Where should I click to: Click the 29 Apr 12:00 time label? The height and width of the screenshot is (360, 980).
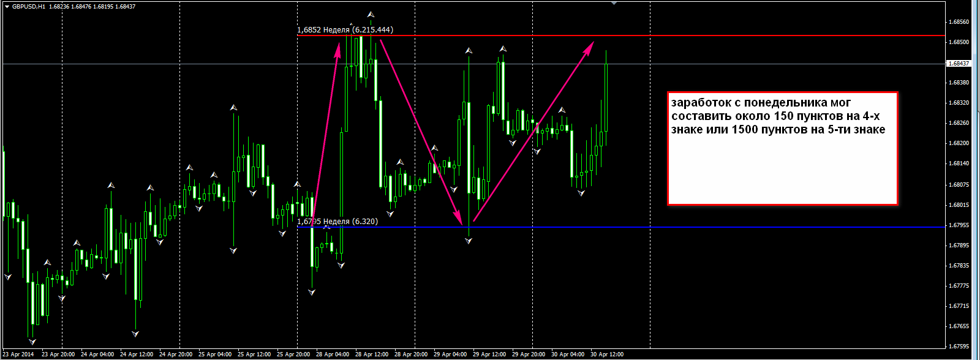489,354
